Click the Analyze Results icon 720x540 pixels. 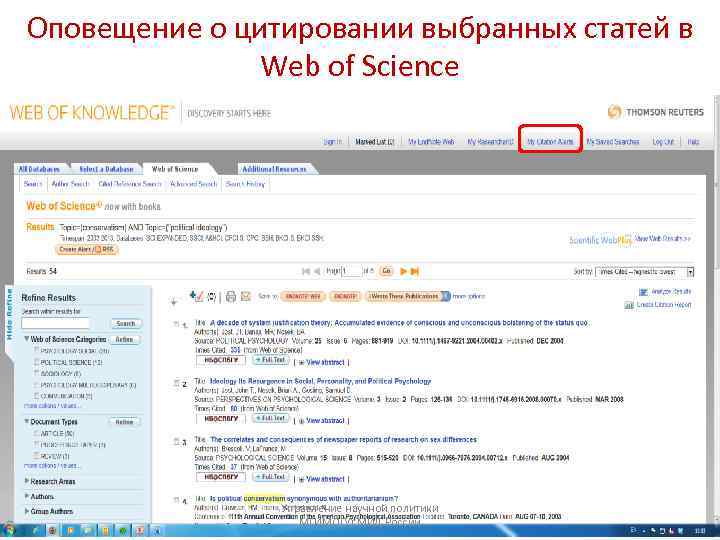pos(643,292)
